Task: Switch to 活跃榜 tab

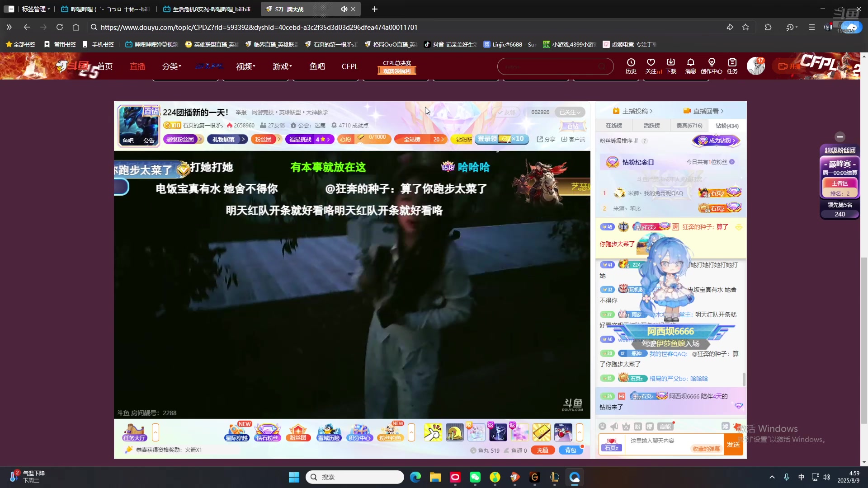Action: pos(651,126)
